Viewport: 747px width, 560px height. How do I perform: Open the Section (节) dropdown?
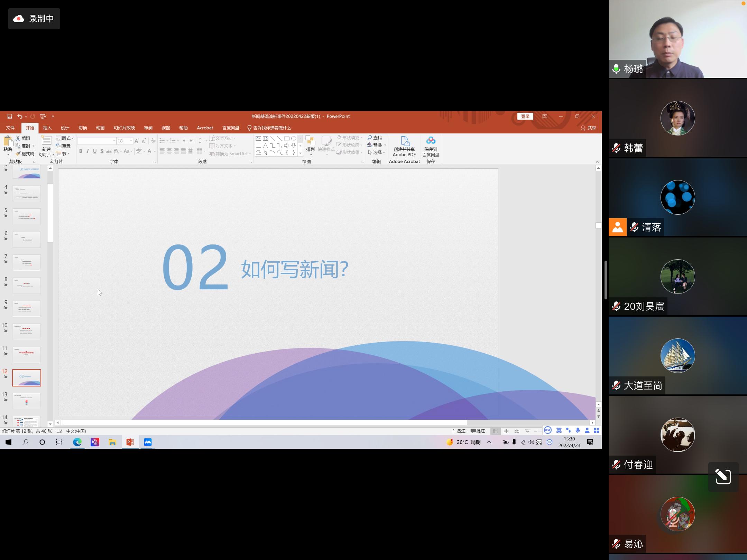[x=63, y=153]
